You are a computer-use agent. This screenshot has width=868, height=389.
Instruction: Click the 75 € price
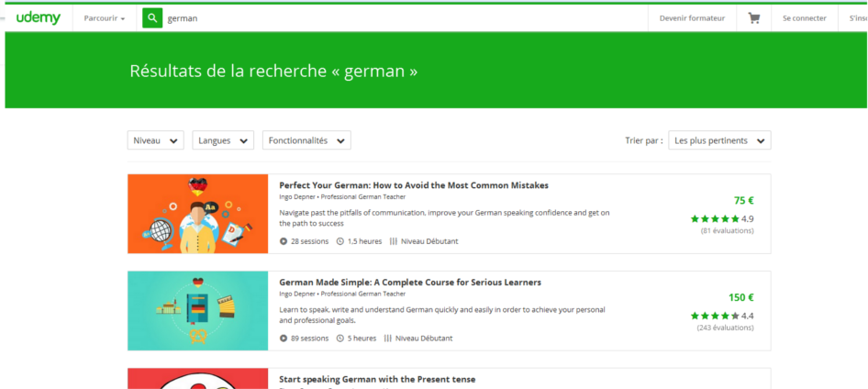click(744, 200)
